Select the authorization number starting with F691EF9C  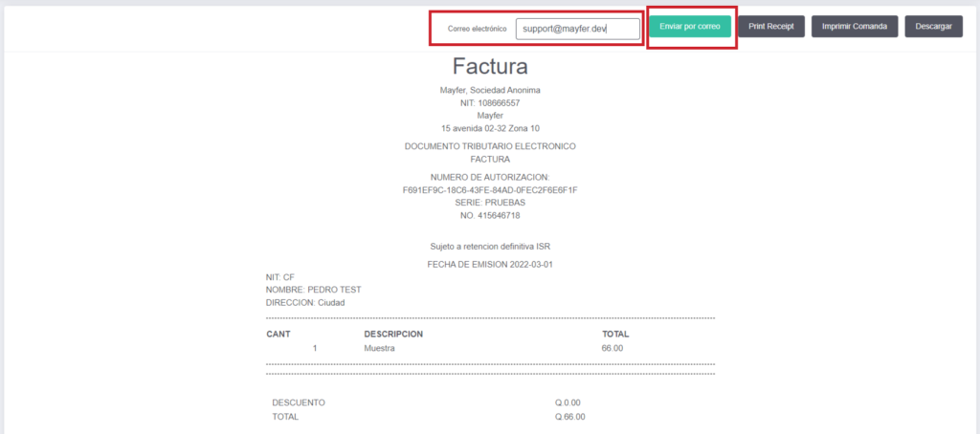[x=490, y=190]
